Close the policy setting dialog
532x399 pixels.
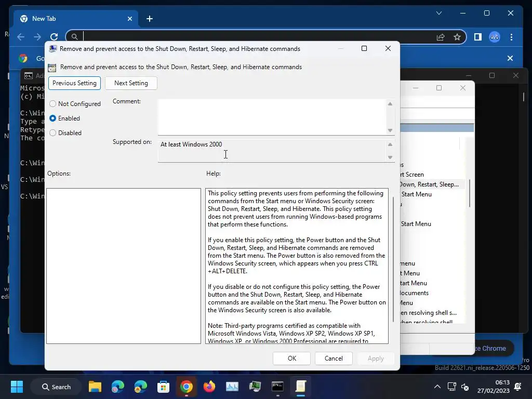388,48
